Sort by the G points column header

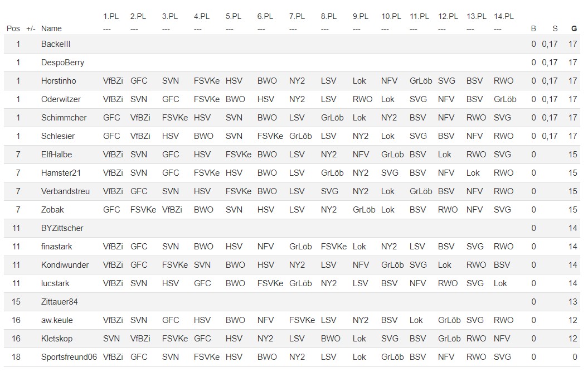574,28
